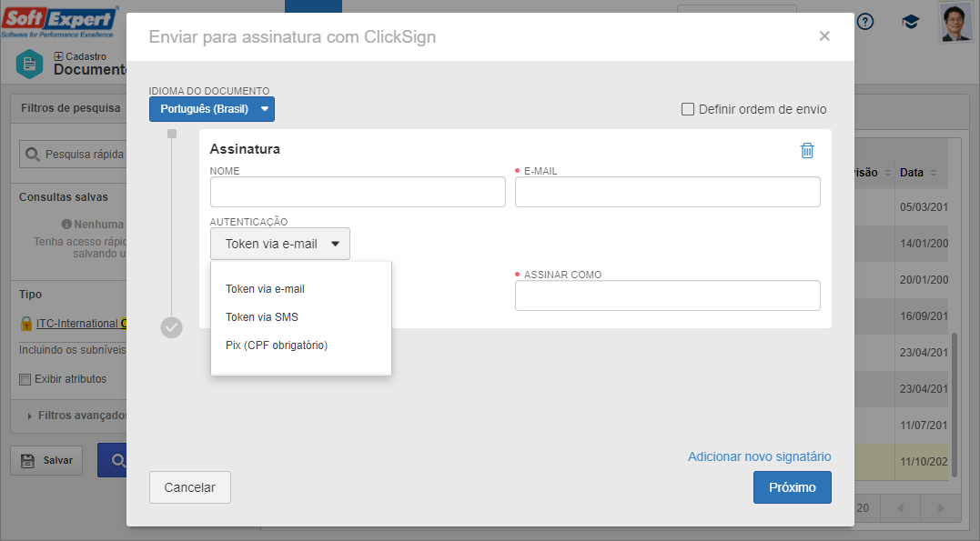Focus the E-mail input field

click(668, 192)
